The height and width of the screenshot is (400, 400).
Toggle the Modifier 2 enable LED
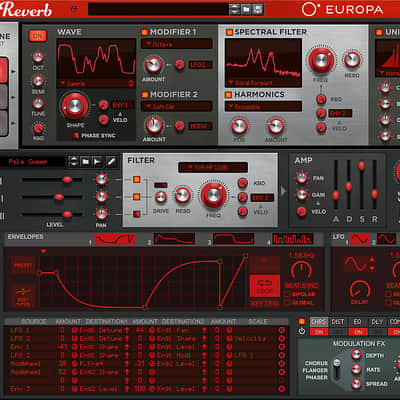point(145,95)
